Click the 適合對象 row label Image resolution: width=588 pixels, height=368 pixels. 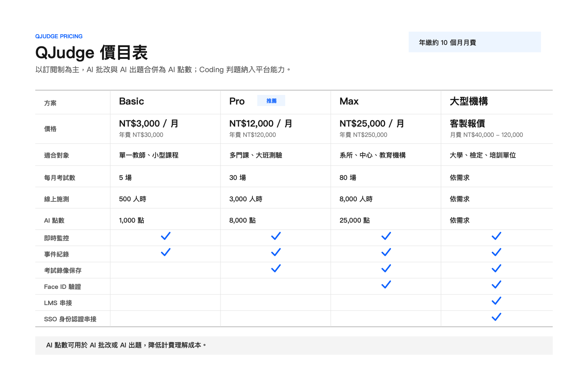pyautogui.click(x=57, y=155)
